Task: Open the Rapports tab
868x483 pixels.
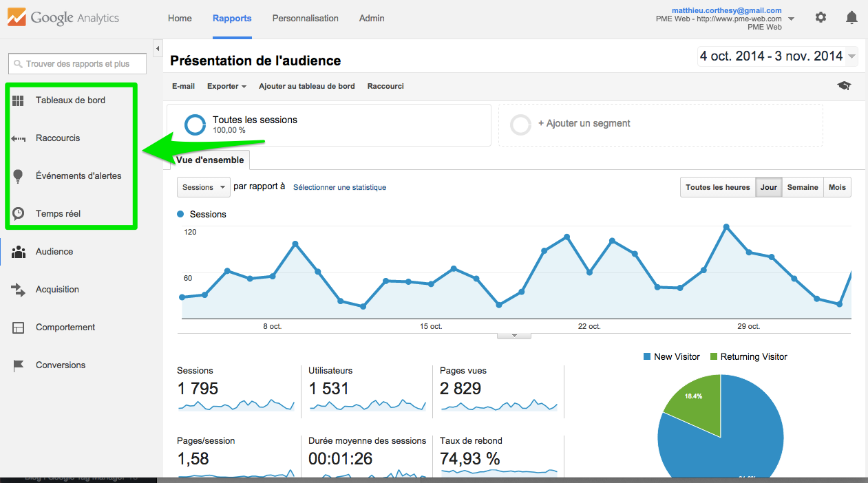Action: [232, 19]
